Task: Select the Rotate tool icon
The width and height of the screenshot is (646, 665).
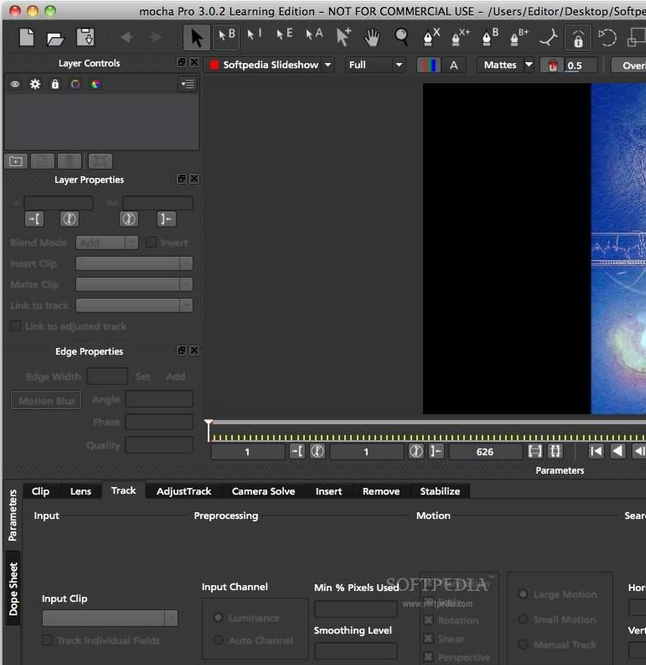Action: (607, 38)
